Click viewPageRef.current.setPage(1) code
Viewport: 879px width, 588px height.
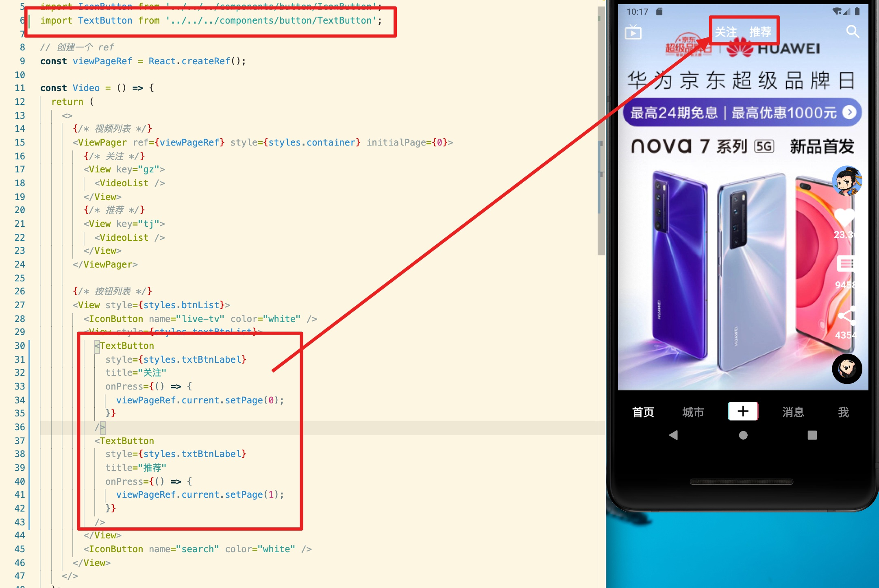click(x=200, y=494)
